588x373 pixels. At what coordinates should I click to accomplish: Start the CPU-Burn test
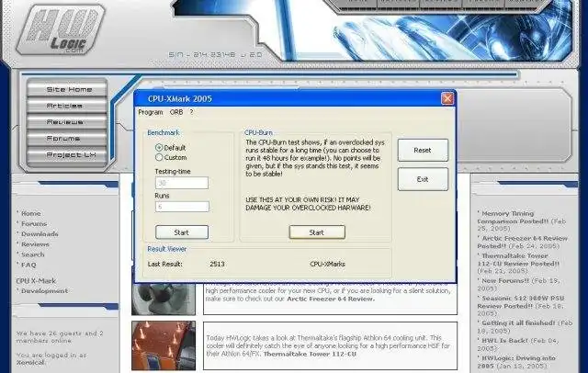(x=317, y=232)
